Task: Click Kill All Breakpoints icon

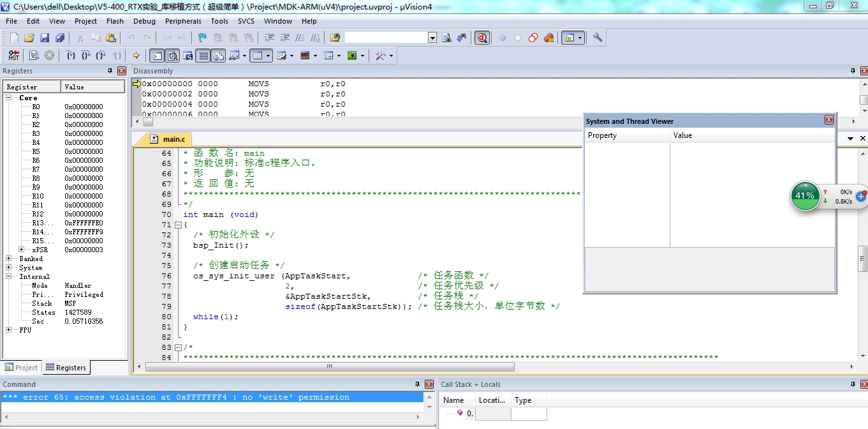Action: tap(548, 38)
